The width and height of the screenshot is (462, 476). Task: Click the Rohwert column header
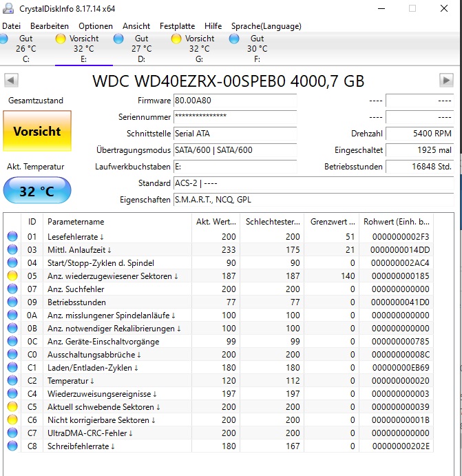click(396, 222)
